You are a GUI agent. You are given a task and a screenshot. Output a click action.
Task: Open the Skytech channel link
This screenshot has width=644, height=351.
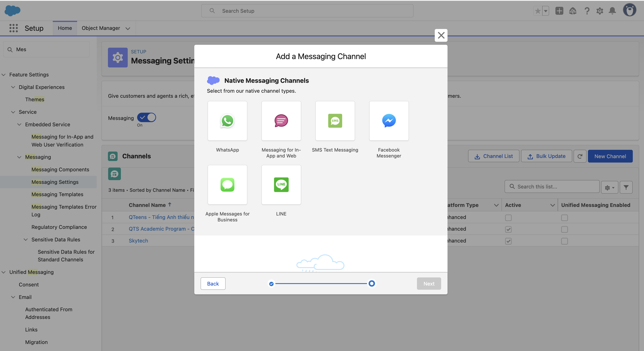(138, 240)
